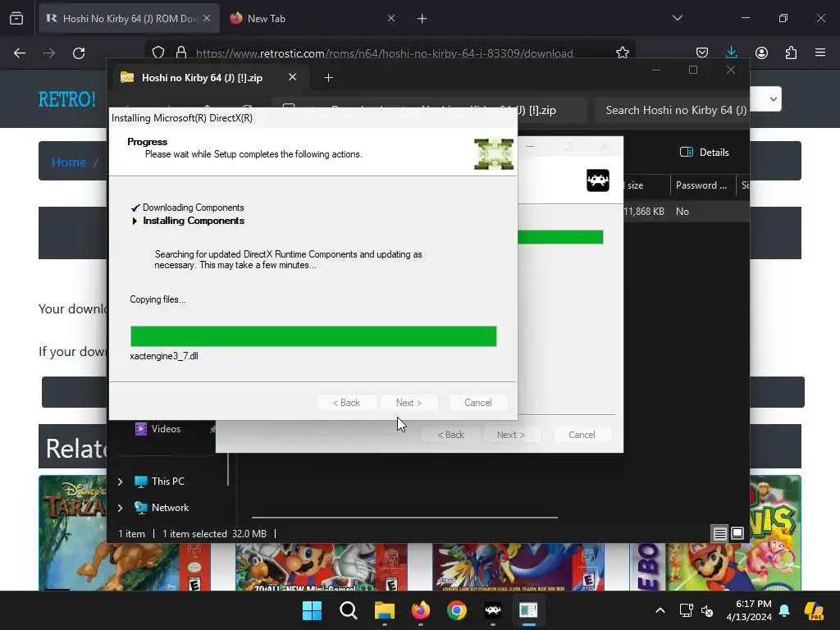
Task: Click Next in the RetroArch setup window
Action: (511, 435)
